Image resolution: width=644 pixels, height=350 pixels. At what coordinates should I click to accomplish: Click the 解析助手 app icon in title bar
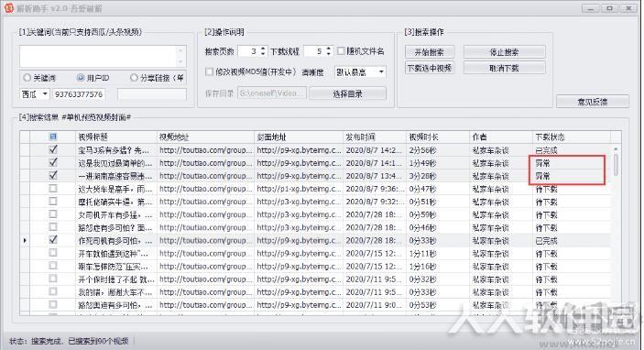click(x=8, y=8)
